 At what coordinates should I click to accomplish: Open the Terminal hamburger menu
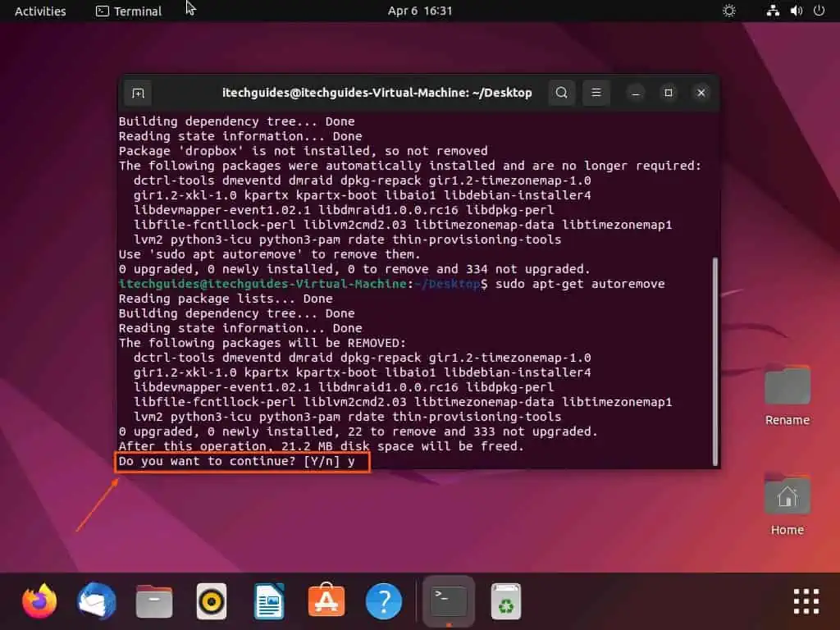(x=596, y=93)
